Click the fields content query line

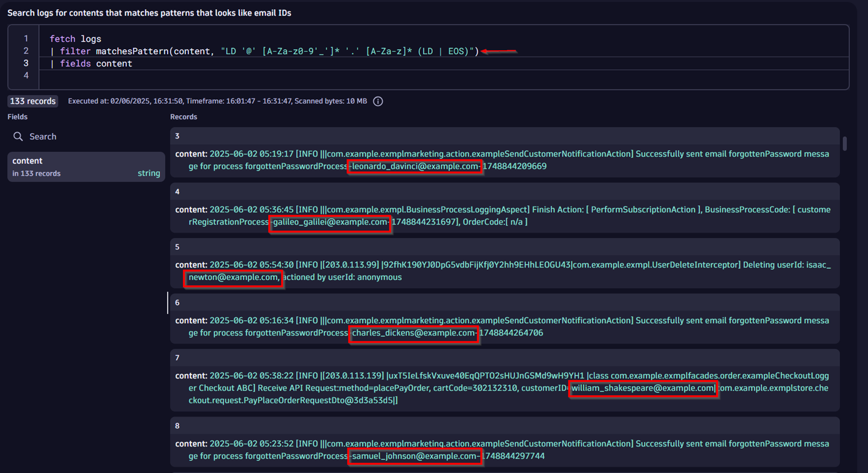click(96, 63)
